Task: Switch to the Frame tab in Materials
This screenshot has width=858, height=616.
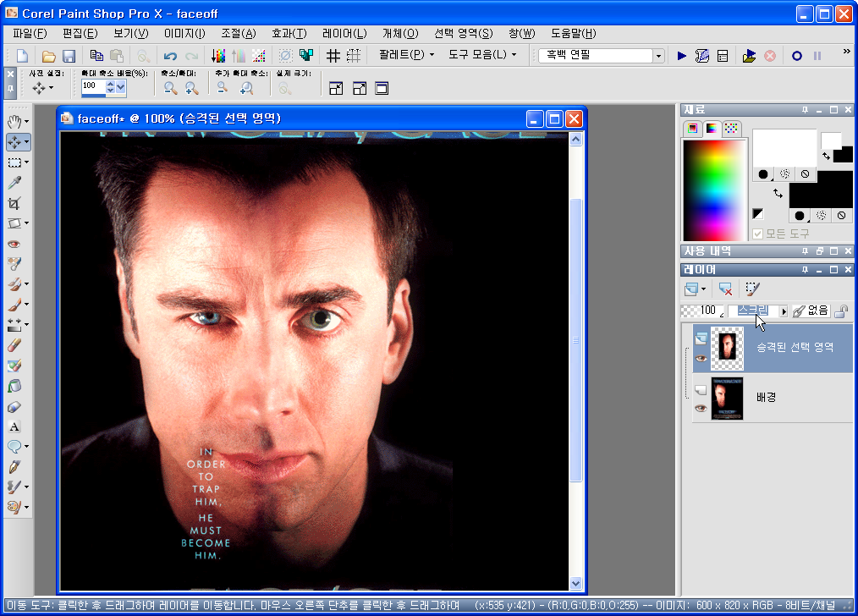Action: (692, 128)
